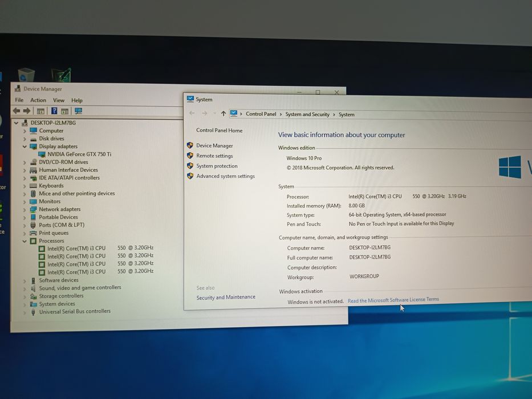Screen dimensions: 532x399
Task: Click the Scan for hardware changes monitor icon
Action: coord(78,111)
